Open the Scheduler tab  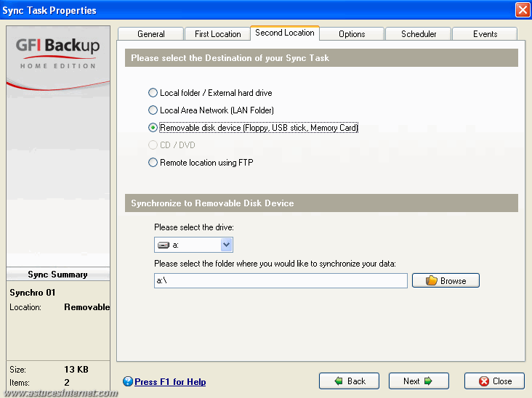[419, 34]
